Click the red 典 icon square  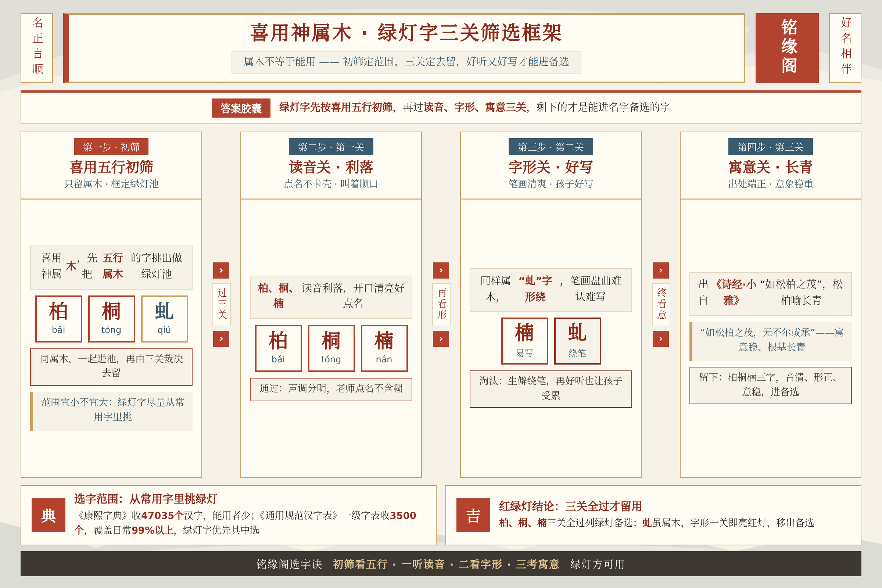[x=49, y=515]
